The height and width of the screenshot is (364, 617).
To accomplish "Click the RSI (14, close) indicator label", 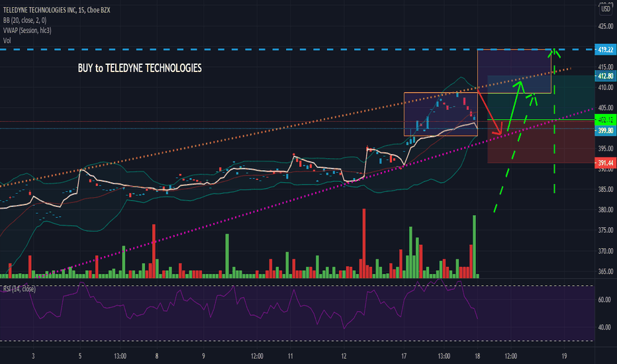I will 19,289.
